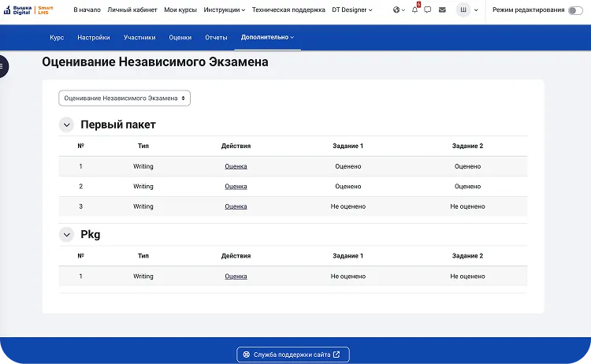Click the Pkg heading
The image size is (591, 364).
(91, 234)
